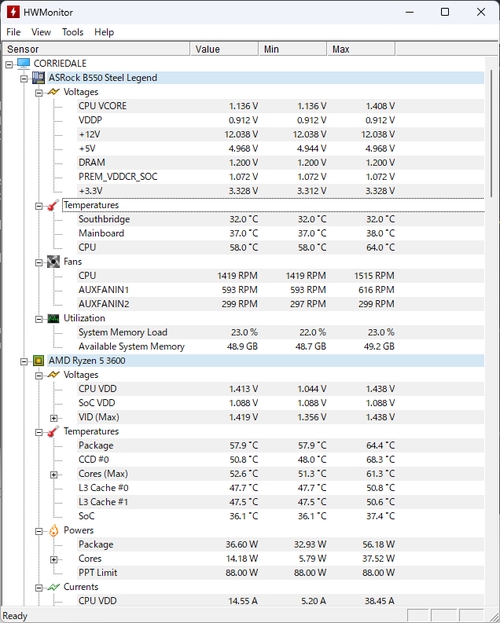Click the motherboard Temperatures thermometer icon
This screenshot has height=623, width=500.
[53, 205]
